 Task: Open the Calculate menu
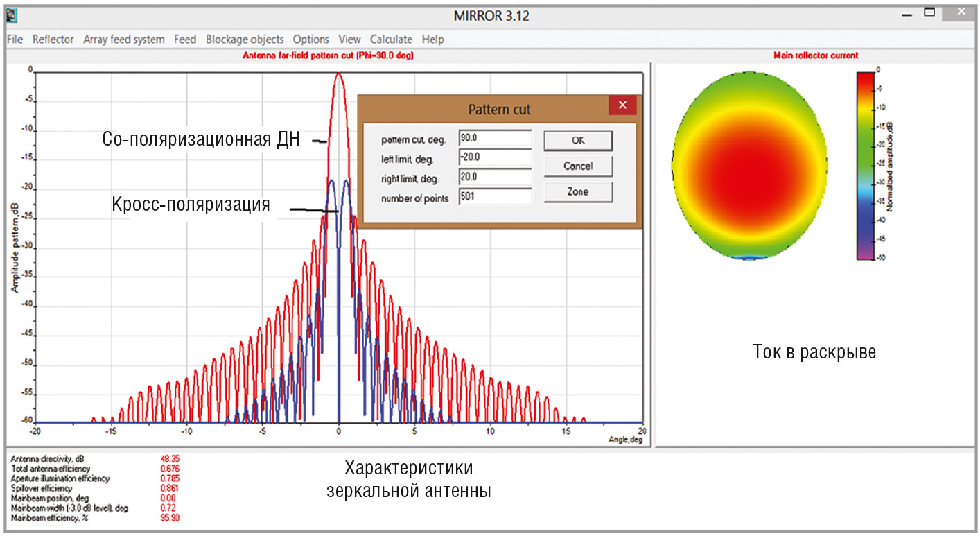coord(391,40)
